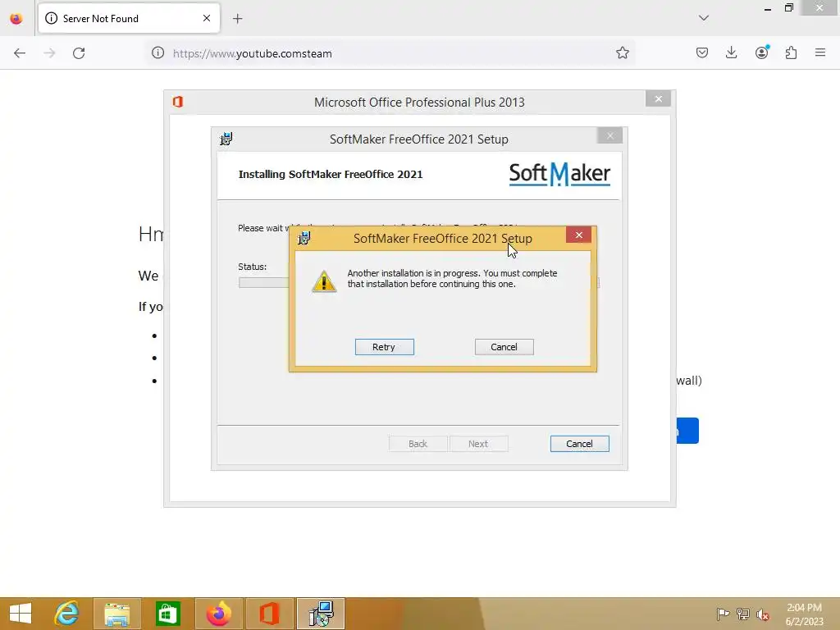The width and height of the screenshot is (840, 630).
Task: Launch Internet Explorer from the taskbar
Action: click(66, 614)
